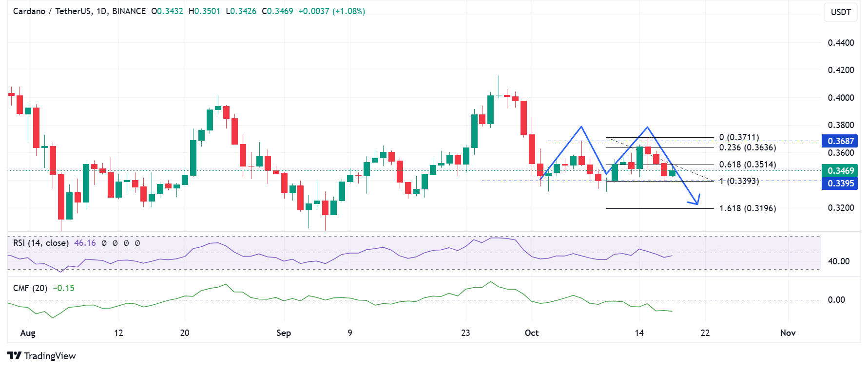Click the 0.3469 green current price label
The height and width of the screenshot is (368, 868).
pyautogui.click(x=839, y=170)
